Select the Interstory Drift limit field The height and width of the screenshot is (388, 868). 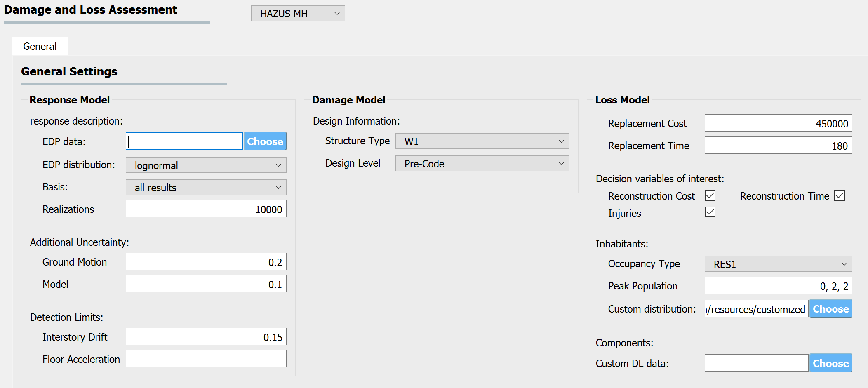coord(206,337)
